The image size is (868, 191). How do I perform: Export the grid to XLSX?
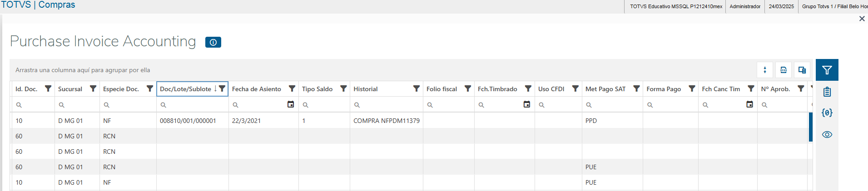coord(784,70)
